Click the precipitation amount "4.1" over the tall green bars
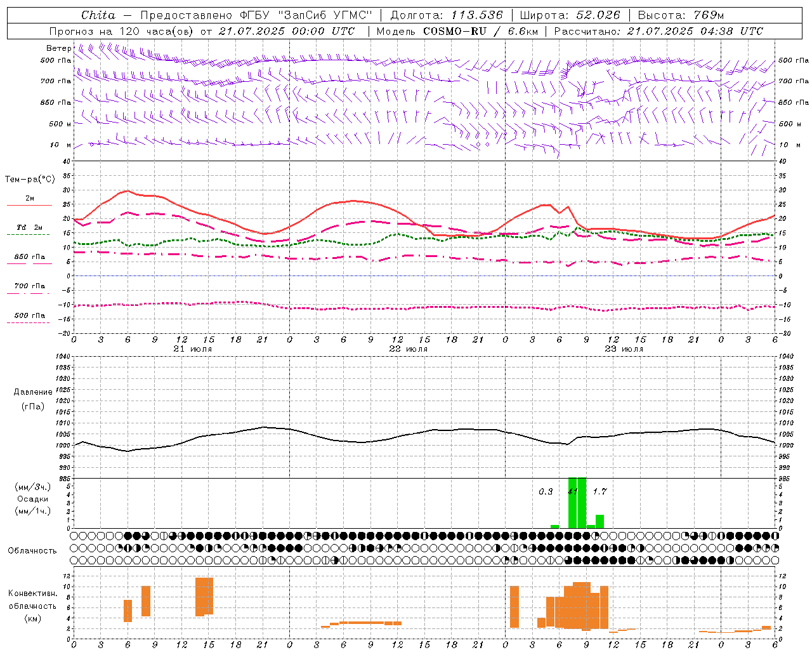The width and height of the screenshot is (812, 650). (573, 491)
